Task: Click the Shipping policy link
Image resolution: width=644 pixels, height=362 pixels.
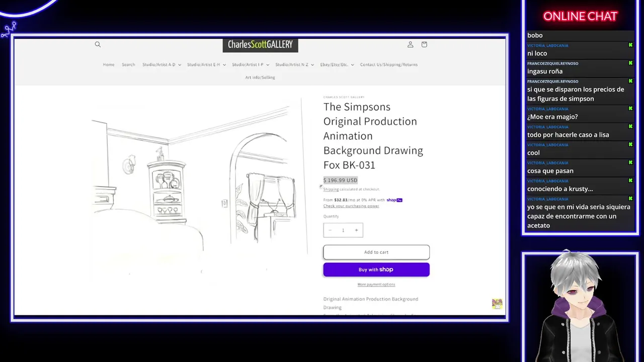Action: (331, 189)
